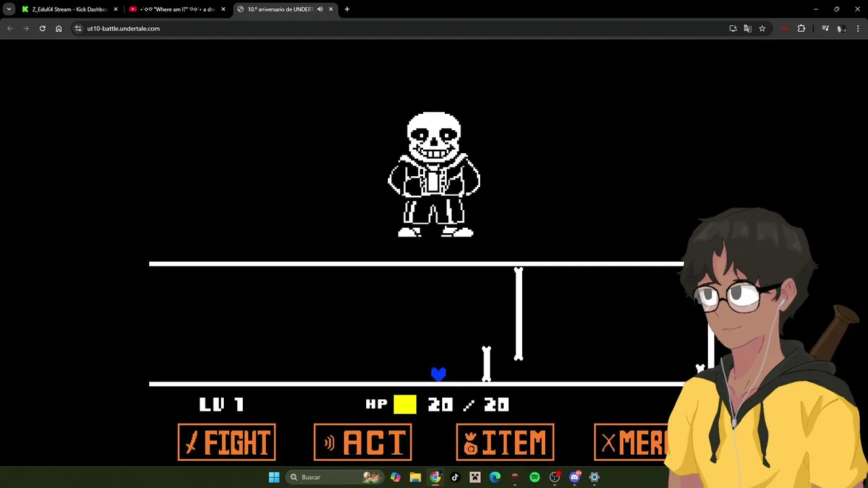This screenshot has width=868, height=488.
Task: Click the install app icon
Action: point(733,28)
